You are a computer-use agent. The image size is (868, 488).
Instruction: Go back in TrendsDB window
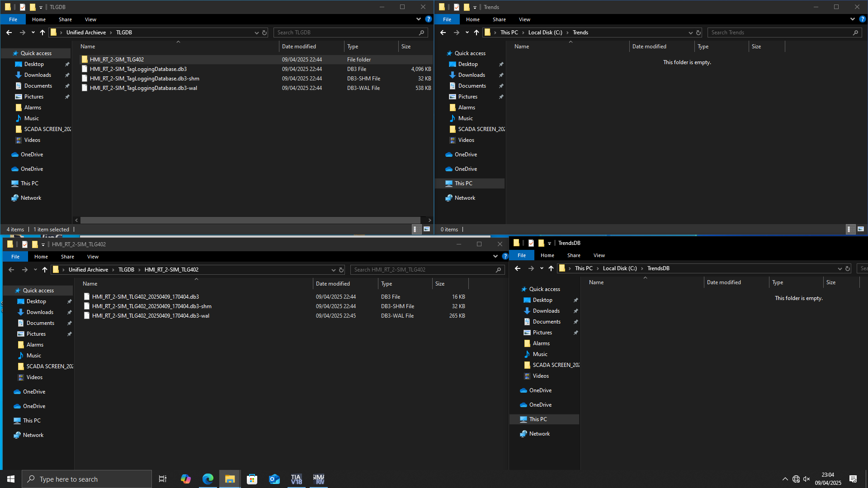point(518,268)
